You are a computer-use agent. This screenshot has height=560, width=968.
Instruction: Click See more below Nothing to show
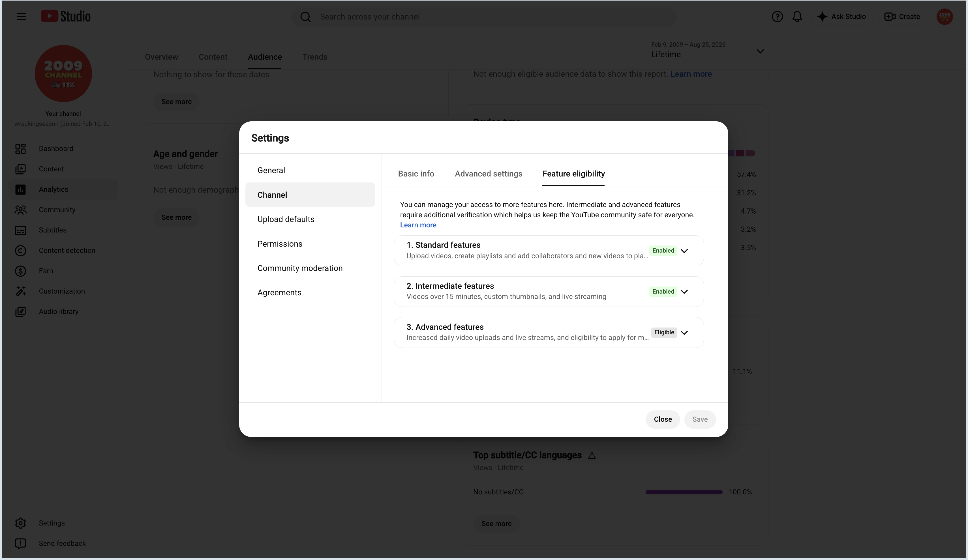click(176, 102)
